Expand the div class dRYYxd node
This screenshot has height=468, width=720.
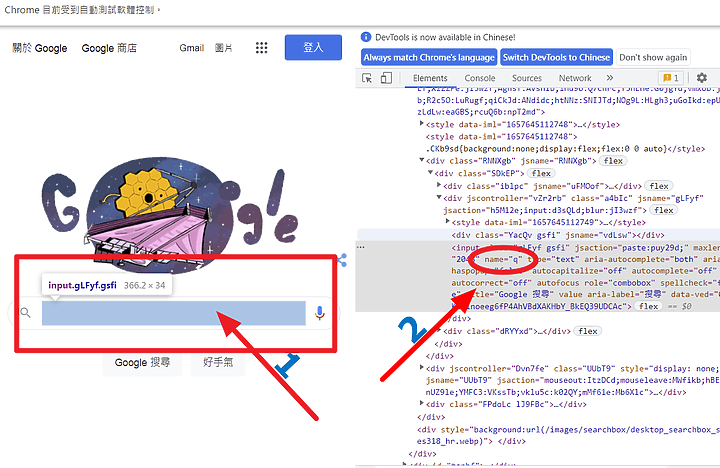pos(439,330)
